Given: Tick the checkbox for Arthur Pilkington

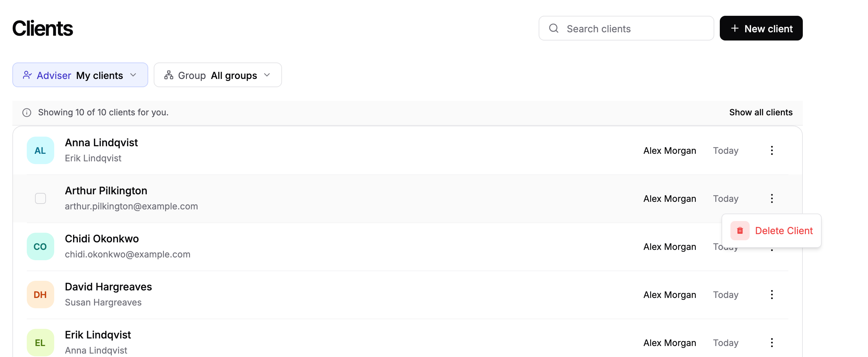Looking at the screenshot, I should click(40, 198).
